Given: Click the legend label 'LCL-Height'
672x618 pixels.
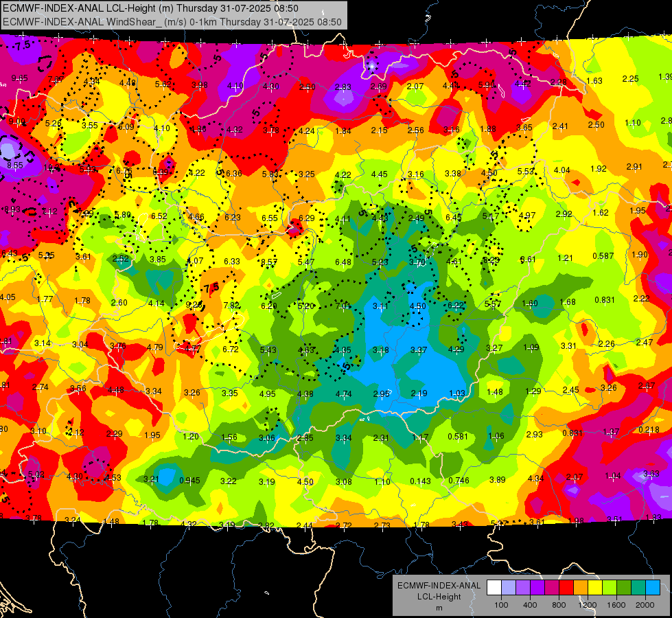Looking at the screenshot, I should (439, 597).
